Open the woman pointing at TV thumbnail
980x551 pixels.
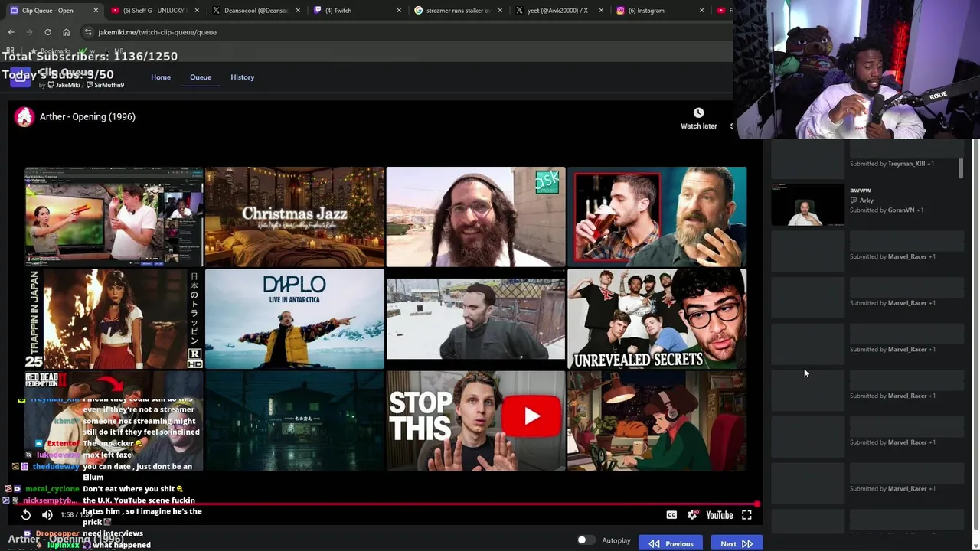point(114,217)
